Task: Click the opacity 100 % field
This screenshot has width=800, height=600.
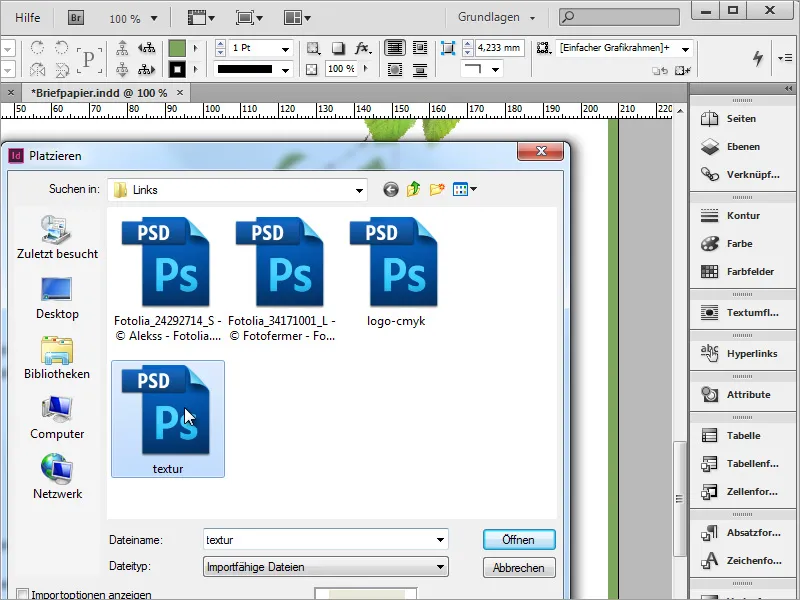Action: [x=341, y=68]
